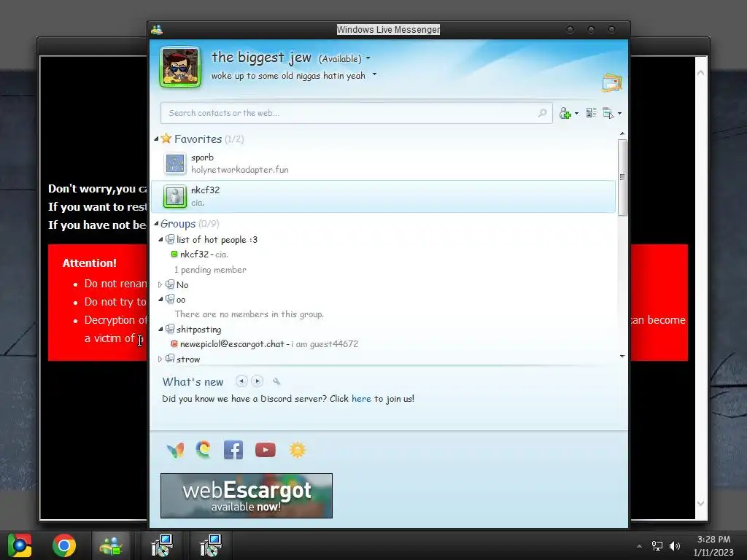747x560 pixels.
Task: Click the change contact list layout icon
Action: (x=591, y=113)
